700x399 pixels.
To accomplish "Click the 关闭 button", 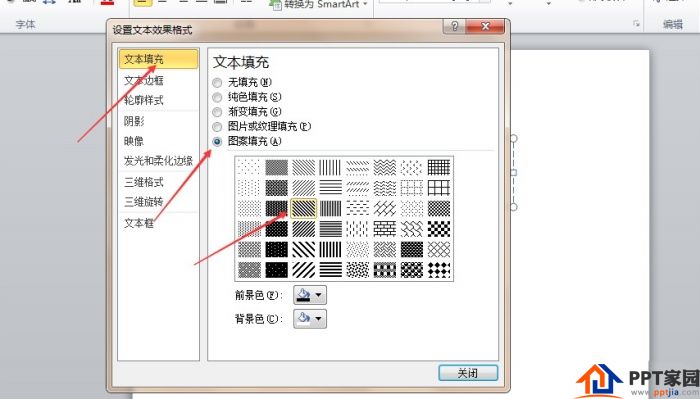I will point(468,373).
